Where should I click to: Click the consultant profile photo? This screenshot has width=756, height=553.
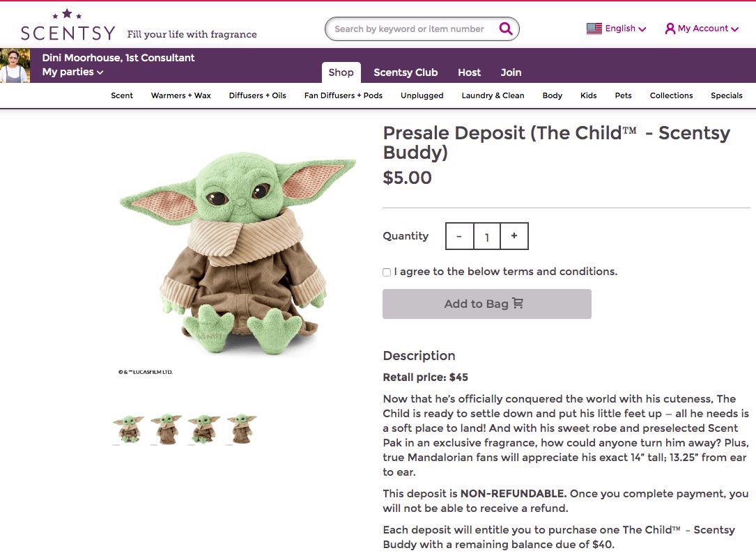click(x=15, y=65)
